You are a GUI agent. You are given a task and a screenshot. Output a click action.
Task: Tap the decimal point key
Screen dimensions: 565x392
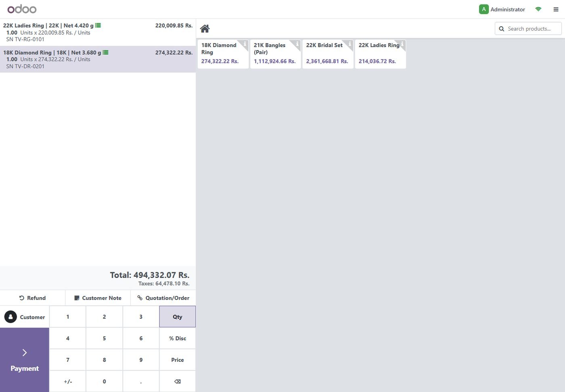[141, 382]
